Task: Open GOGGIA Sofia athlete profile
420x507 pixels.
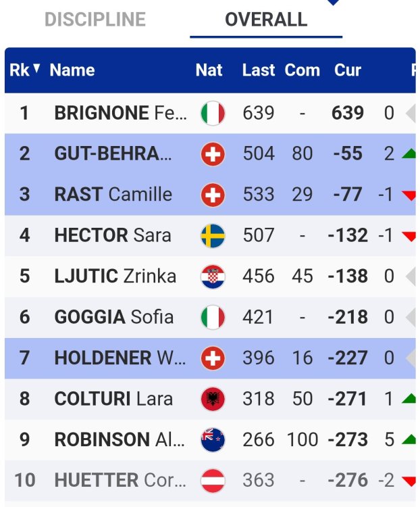Action: (113, 317)
